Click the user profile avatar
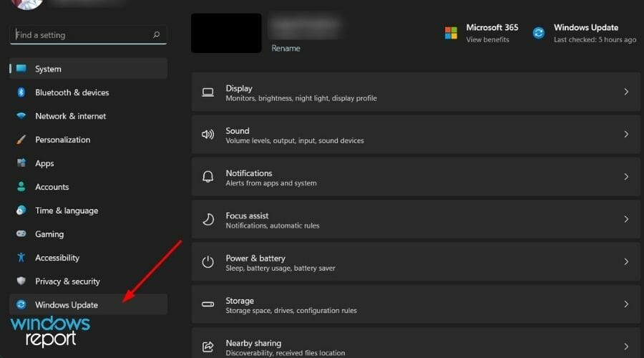644x358 pixels. 26,4
